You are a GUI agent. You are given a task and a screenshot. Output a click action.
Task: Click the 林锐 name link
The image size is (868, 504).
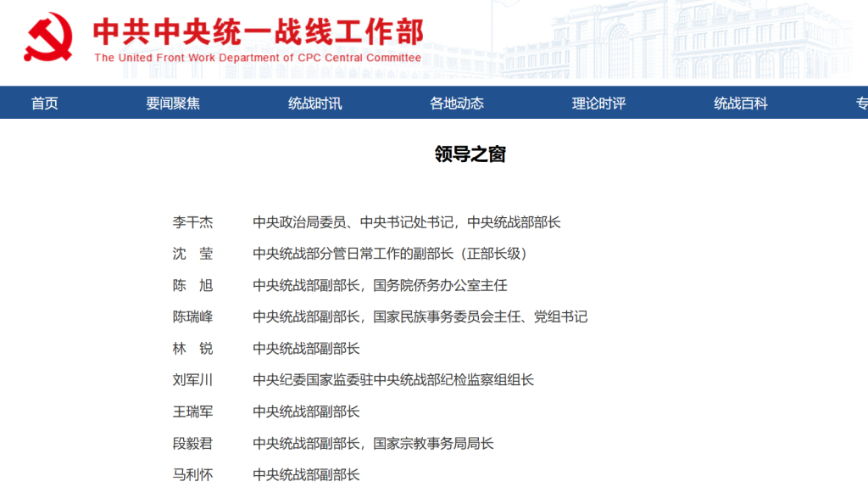pyautogui.click(x=192, y=348)
